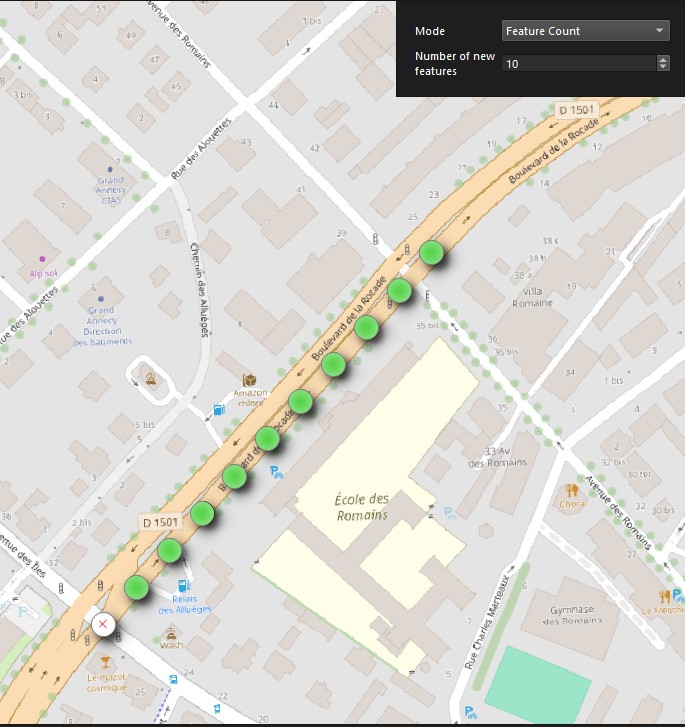This screenshot has height=727, width=685.
Task: Increase number of new features with up arrow
Action: 663,59
